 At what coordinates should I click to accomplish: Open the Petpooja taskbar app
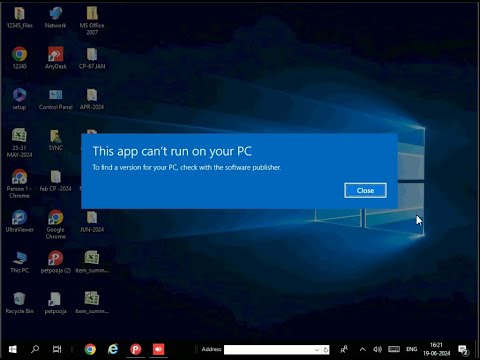click(x=136, y=349)
